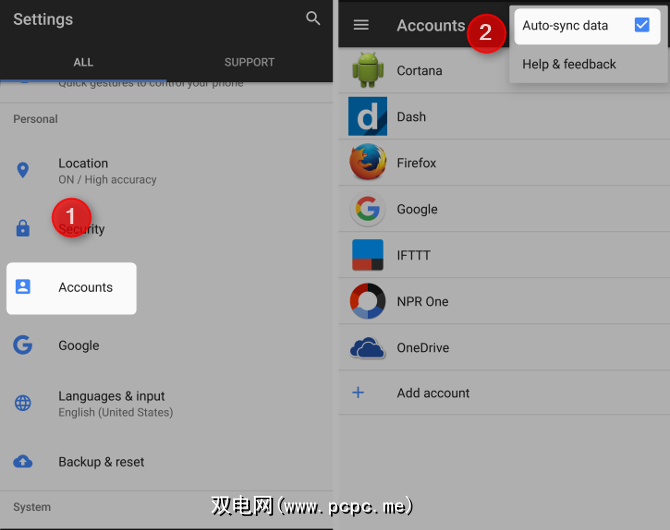Tap the search magnifier in Settings header
This screenshot has height=530, width=670.
pyautogui.click(x=313, y=18)
